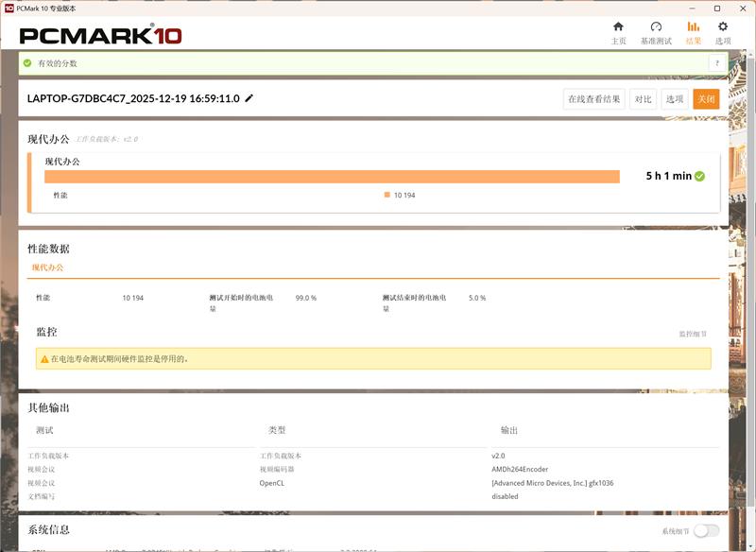Click the 其他输出 section heading
Image resolution: width=756 pixels, height=552 pixels.
point(48,407)
